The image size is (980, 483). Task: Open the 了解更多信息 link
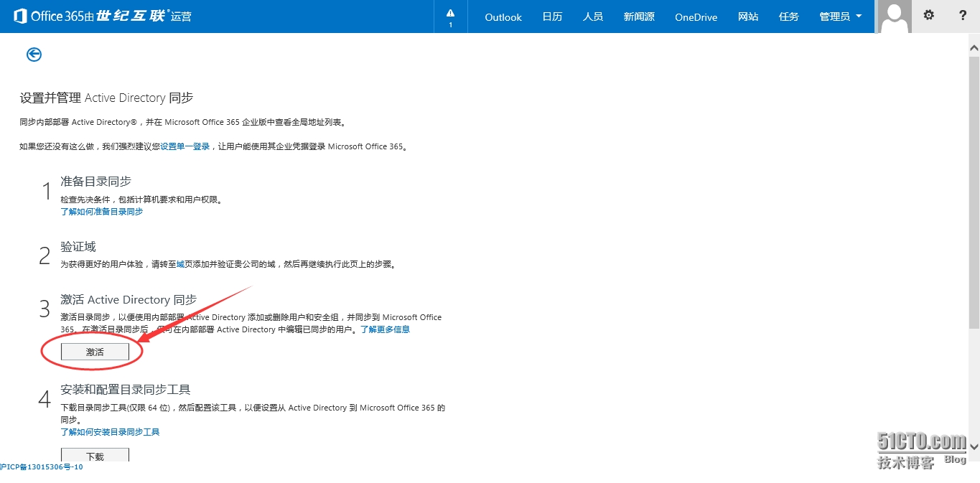click(385, 329)
